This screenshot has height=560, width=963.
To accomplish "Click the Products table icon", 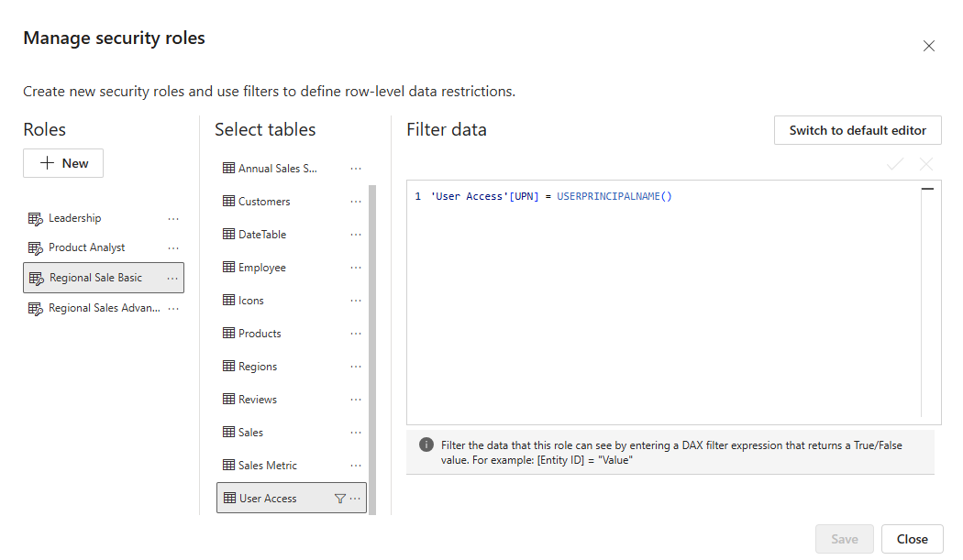I will coord(228,333).
